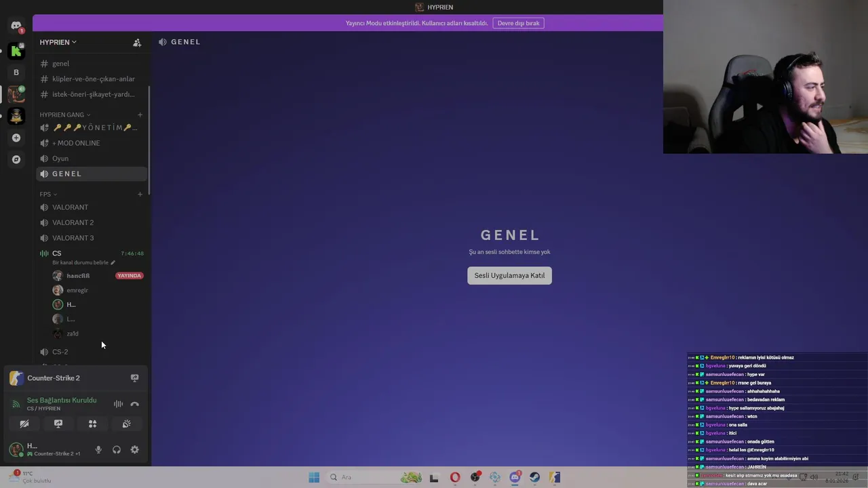Toggle noise suppression waveform icon
Image resolution: width=868 pixels, height=488 pixels.
[118, 404]
